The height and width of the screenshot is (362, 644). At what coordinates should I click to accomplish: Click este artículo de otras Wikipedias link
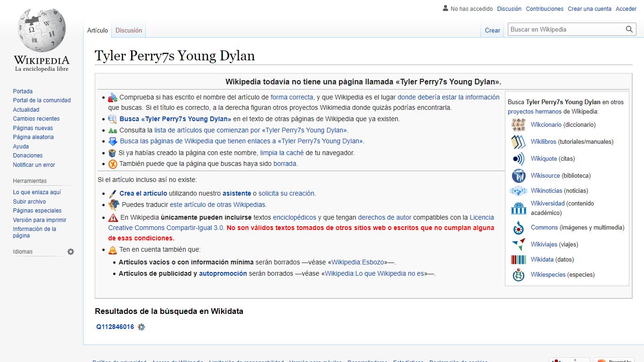[218, 205]
